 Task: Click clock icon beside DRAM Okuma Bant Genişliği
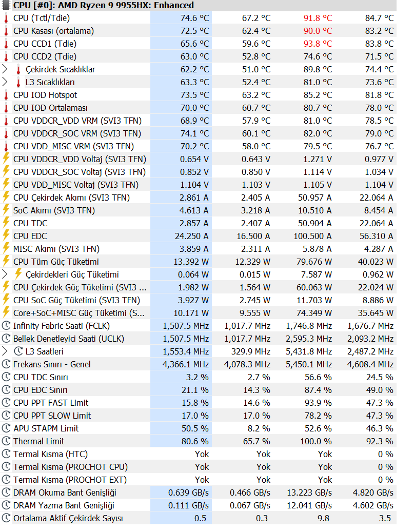tap(6, 492)
